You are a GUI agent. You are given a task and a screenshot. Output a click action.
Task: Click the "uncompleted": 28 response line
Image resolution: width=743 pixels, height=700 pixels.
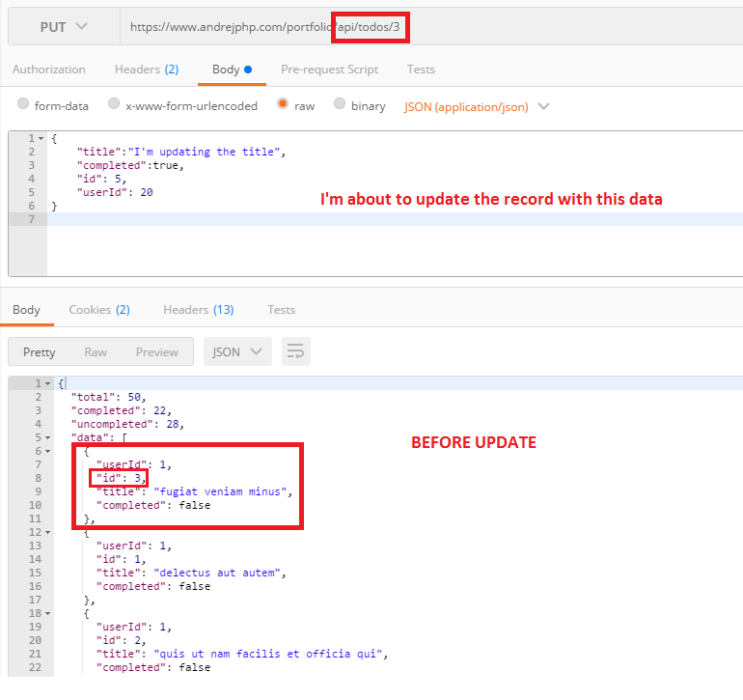coord(127,424)
